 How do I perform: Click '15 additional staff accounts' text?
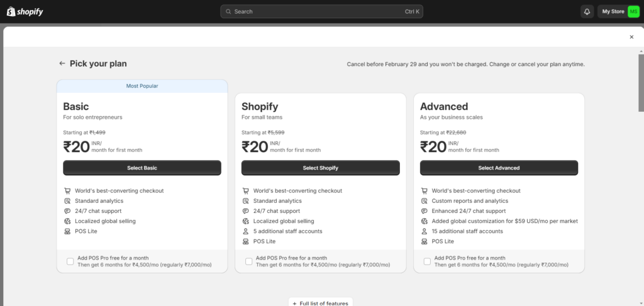click(x=467, y=231)
